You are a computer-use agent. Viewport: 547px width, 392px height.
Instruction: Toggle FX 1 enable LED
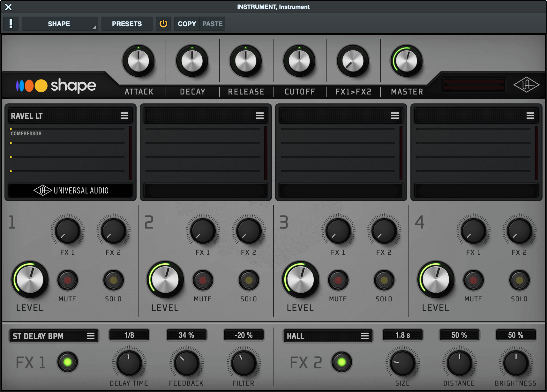[67, 362]
